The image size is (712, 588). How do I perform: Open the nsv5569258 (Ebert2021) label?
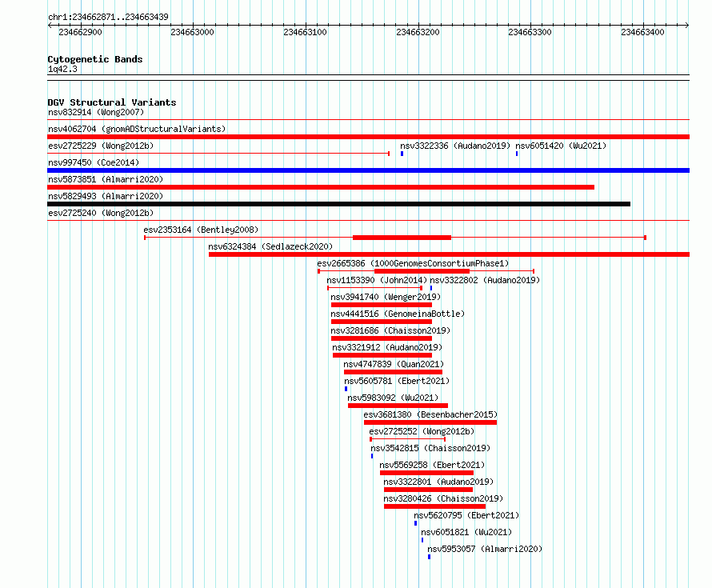tap(432, 465)
